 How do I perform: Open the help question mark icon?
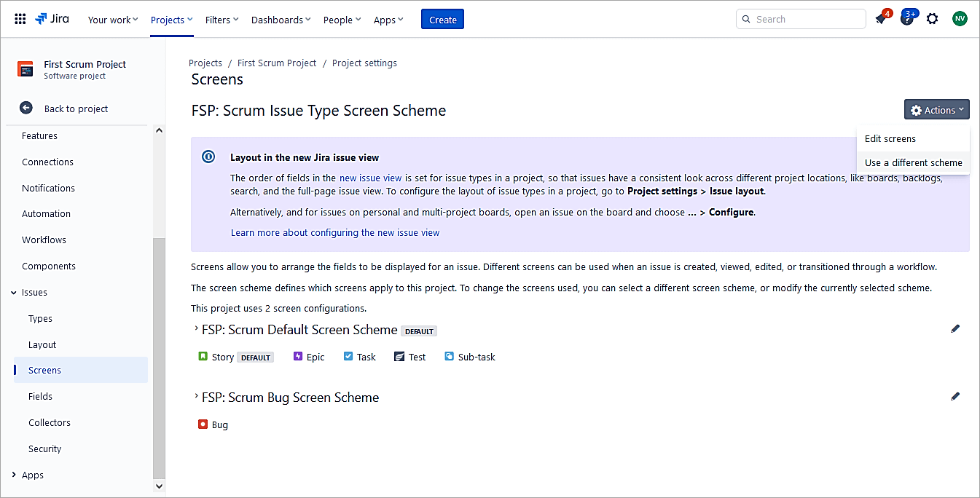(x=906, y=20)
